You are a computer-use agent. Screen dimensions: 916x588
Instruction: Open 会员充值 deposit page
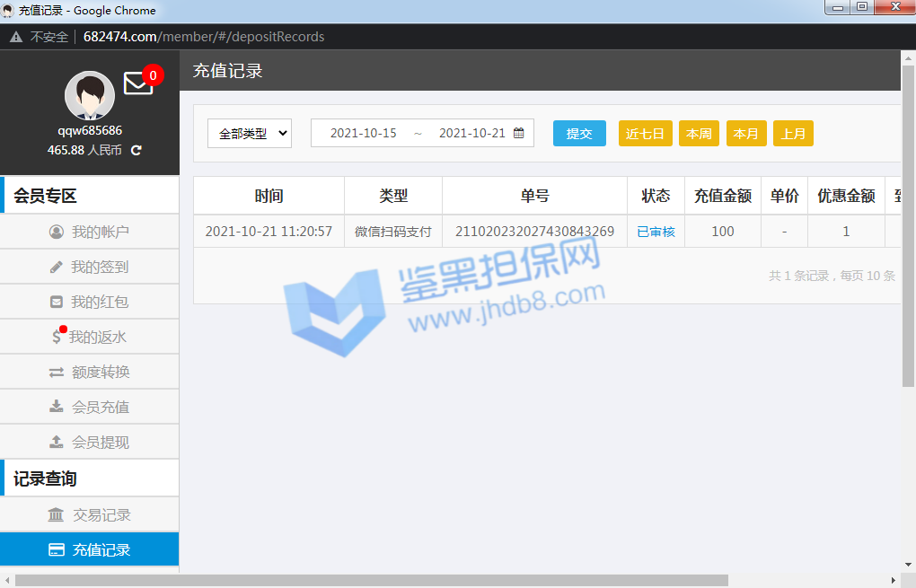[x=90, y=407]
